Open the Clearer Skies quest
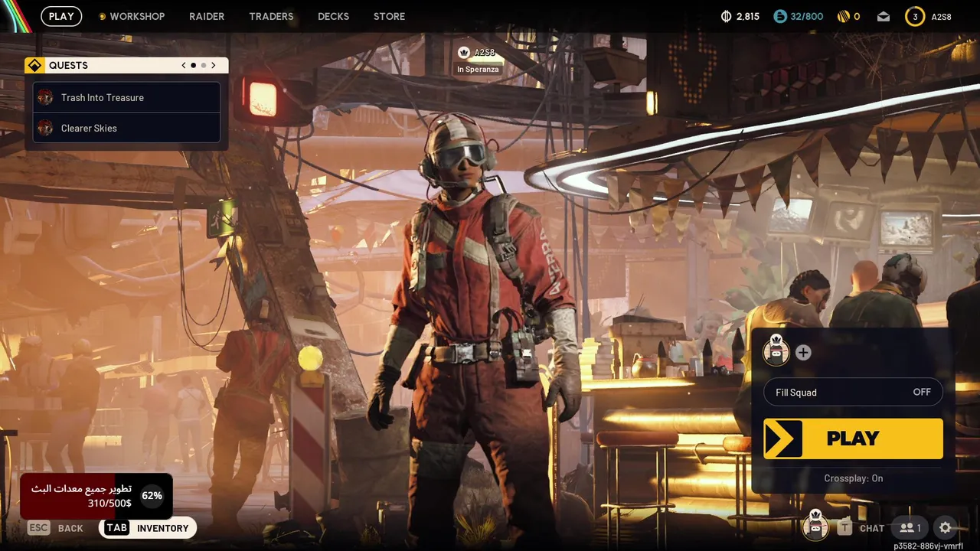The image size is (980, 551). pyautogui.click(x=126, y=128)
